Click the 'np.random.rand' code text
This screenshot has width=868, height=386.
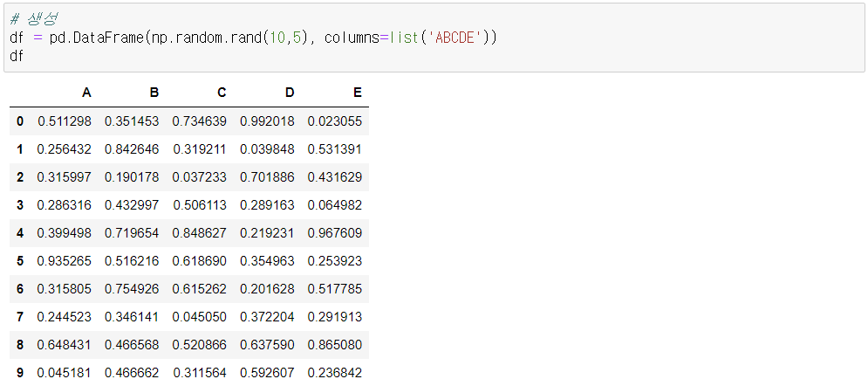coord(207,38)
